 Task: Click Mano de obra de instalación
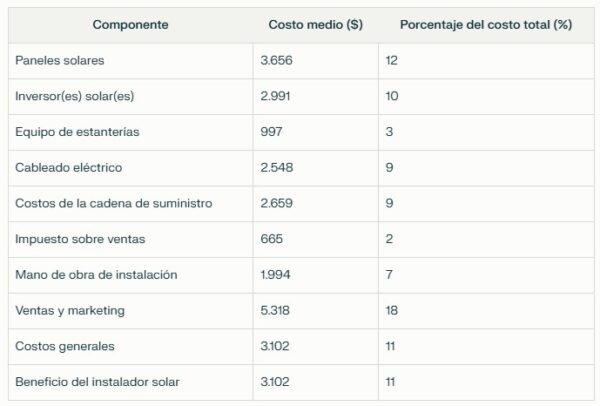(96, 275)
